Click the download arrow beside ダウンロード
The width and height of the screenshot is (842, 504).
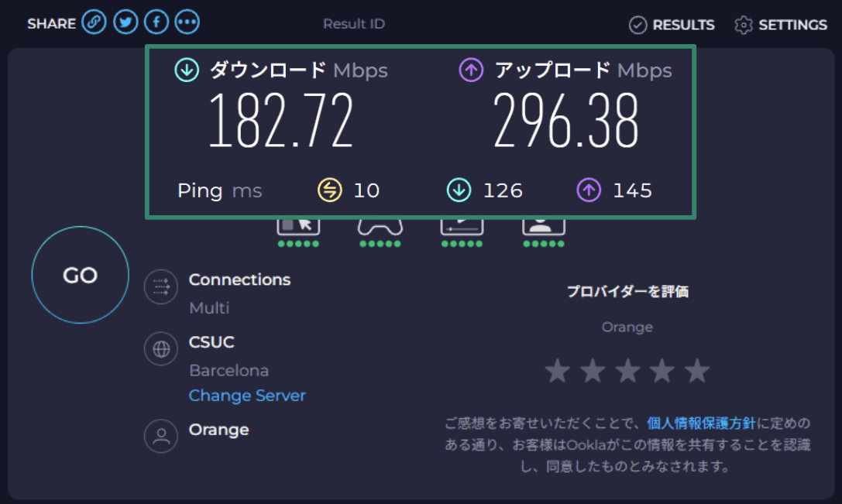pos(185,70)
